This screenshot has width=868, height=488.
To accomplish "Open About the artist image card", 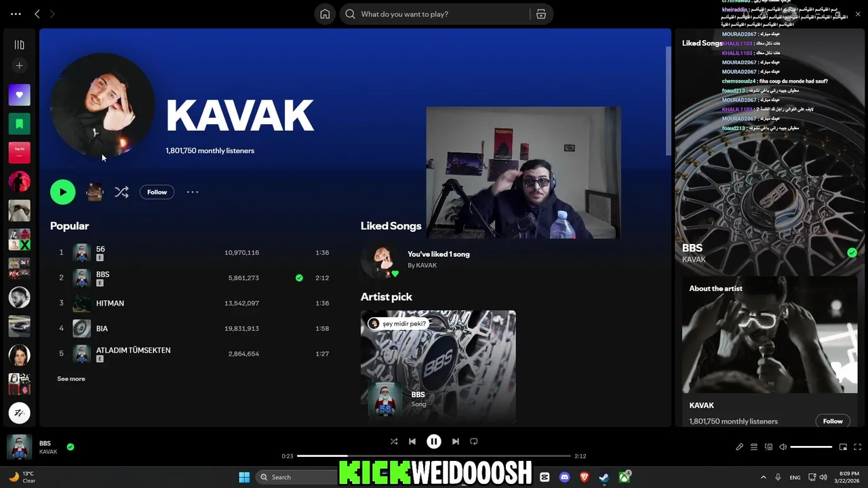I will point(770,335).
